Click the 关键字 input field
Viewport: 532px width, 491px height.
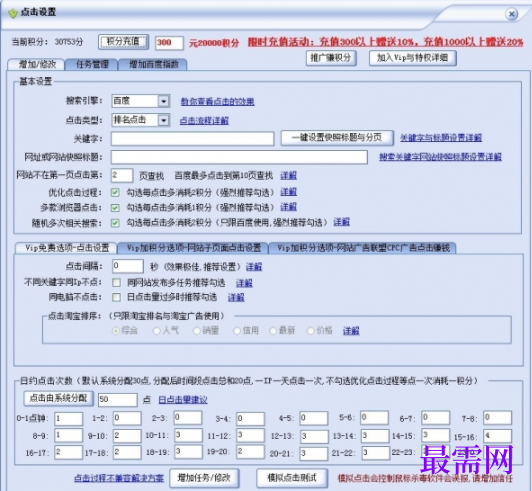tap(192, 138)
